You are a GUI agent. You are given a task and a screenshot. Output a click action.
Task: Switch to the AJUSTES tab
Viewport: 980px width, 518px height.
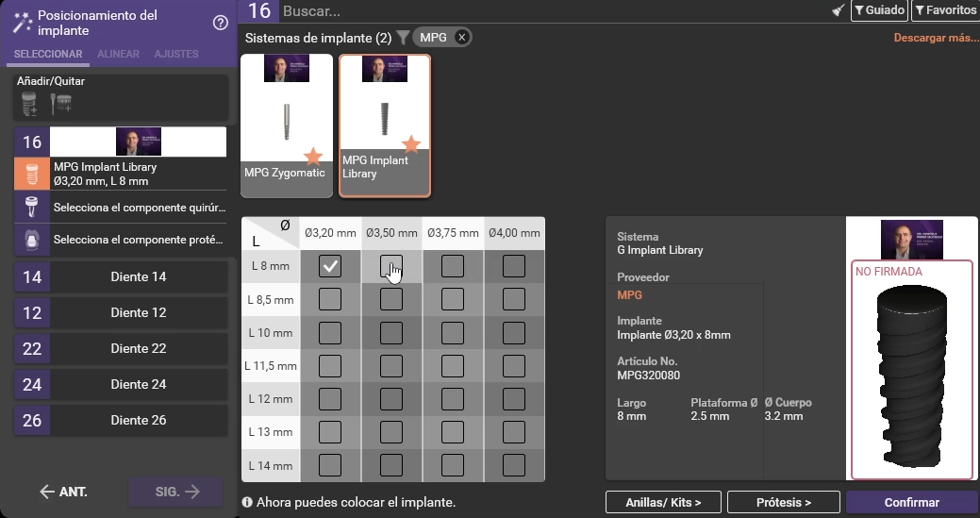point(175,54)
